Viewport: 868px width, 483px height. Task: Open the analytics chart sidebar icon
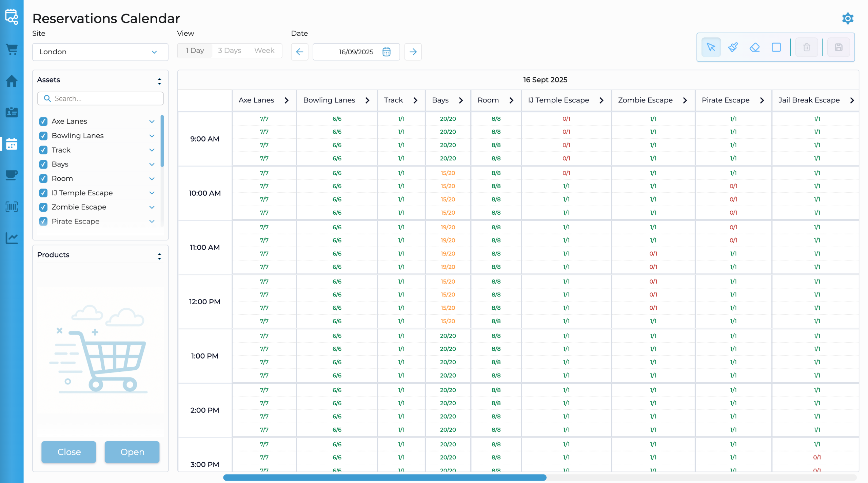click(12, 238)
